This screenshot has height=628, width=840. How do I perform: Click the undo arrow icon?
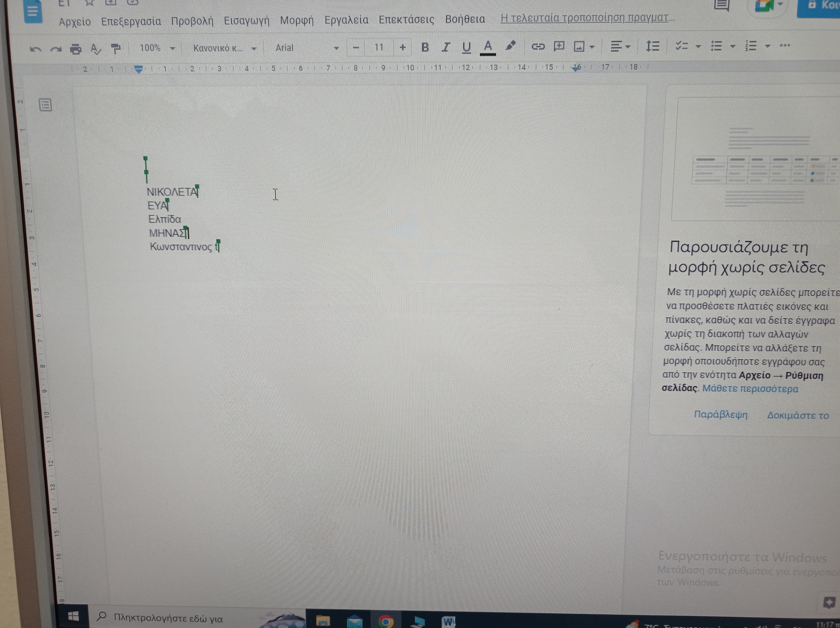click(x=35, y=49)
